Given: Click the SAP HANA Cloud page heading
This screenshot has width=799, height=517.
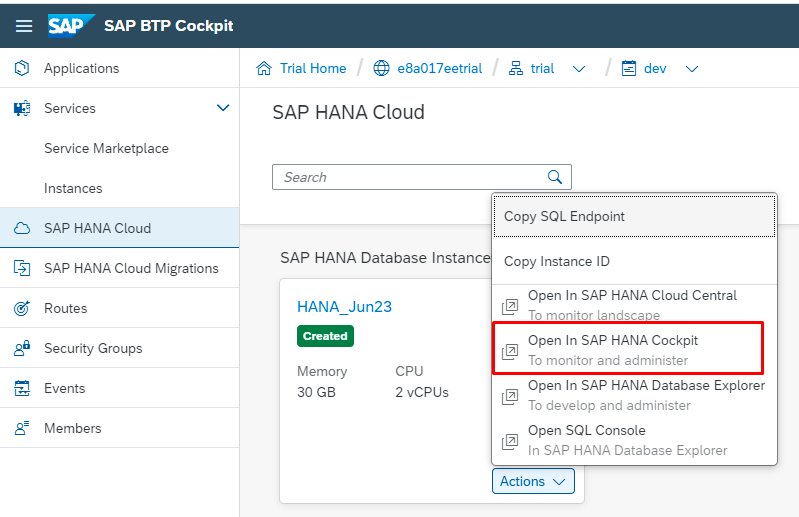Looking at the screenshot, I should [349, 112].
